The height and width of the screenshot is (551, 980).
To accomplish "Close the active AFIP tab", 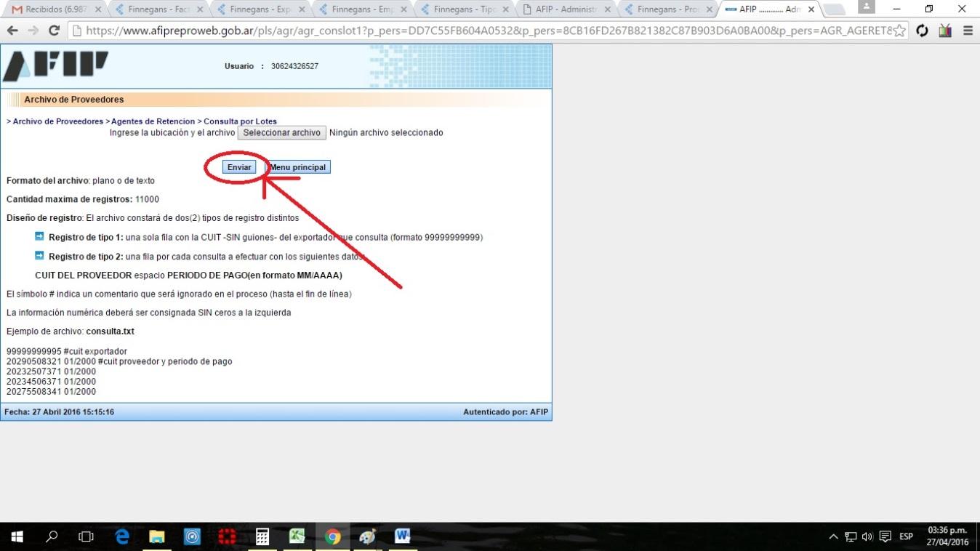I will pos(811,9).
